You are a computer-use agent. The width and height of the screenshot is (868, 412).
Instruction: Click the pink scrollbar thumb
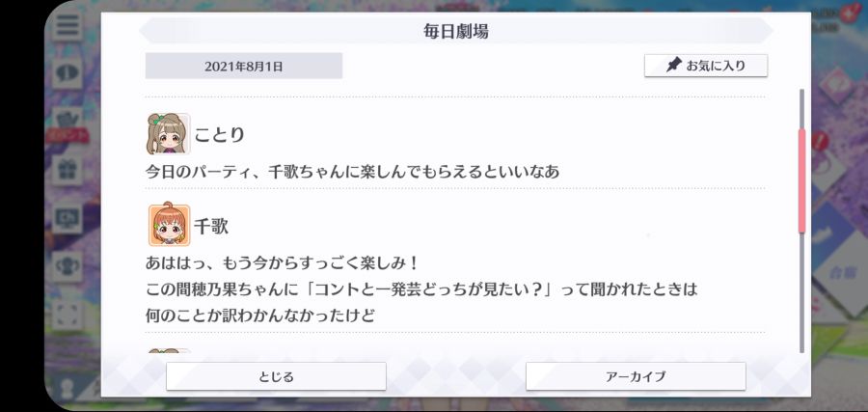[801, 181]
